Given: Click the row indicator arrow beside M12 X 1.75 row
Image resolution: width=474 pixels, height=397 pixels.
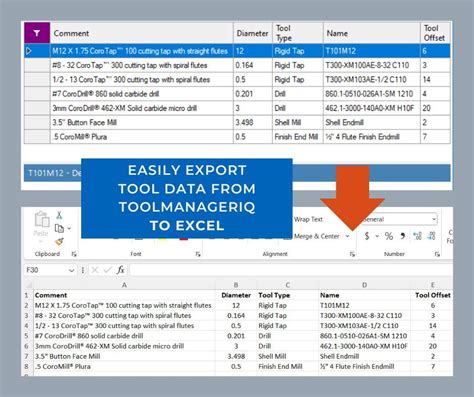Looking at the screenshot, I should pos(29,51).
